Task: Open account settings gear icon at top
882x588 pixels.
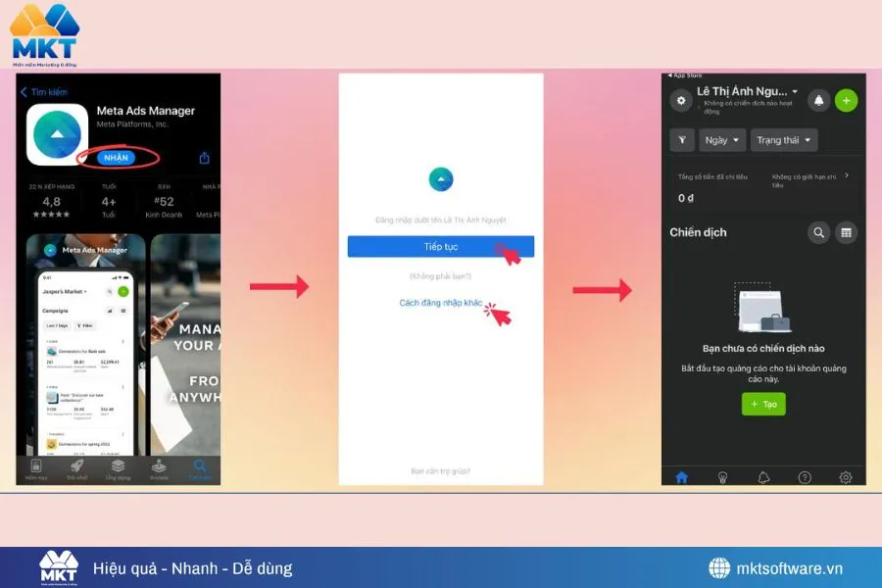Action: coord(681,101)
